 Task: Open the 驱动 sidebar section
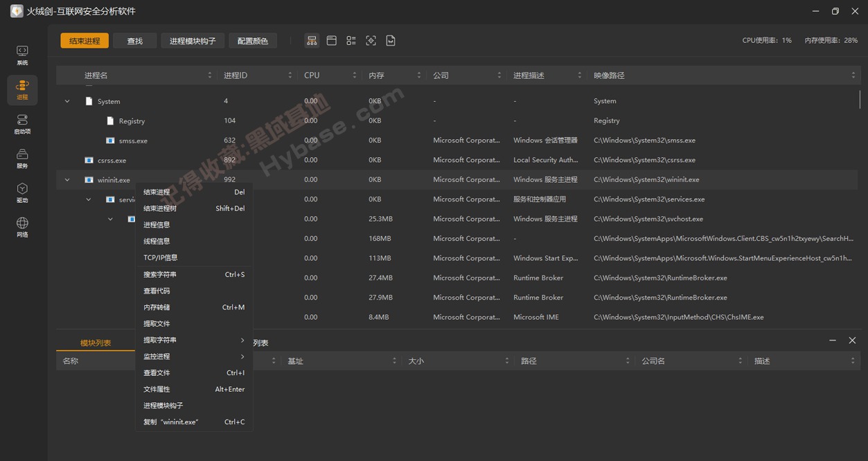(x=22, y=193)
